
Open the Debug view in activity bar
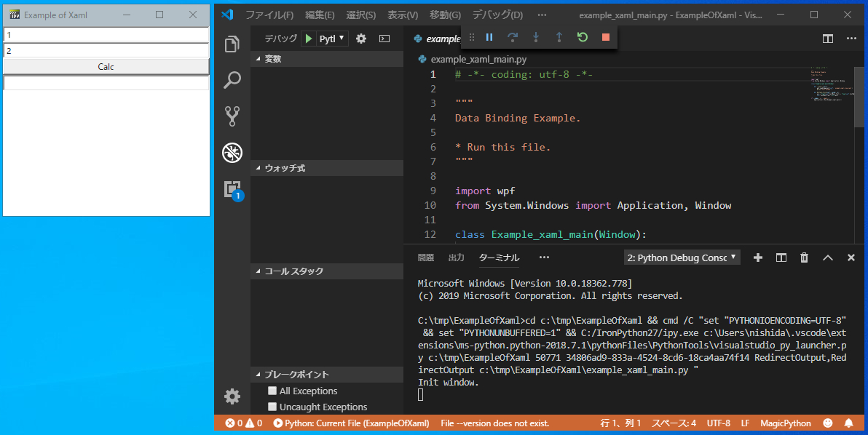232,153
